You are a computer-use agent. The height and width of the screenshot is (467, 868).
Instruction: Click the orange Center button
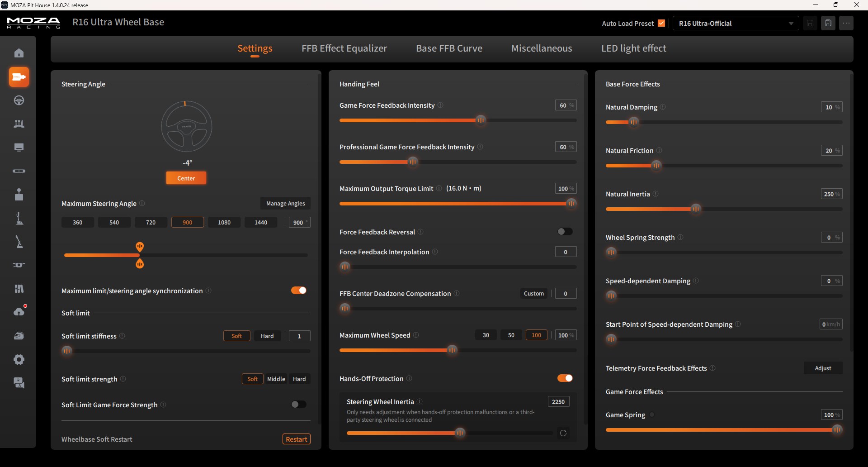[x=186, y=178]
